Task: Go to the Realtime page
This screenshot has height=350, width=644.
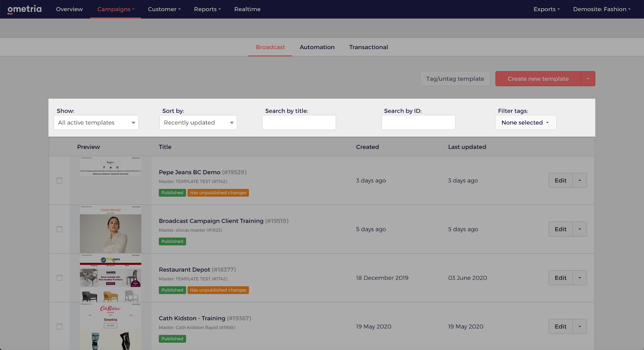Action: tap(247, 9)
